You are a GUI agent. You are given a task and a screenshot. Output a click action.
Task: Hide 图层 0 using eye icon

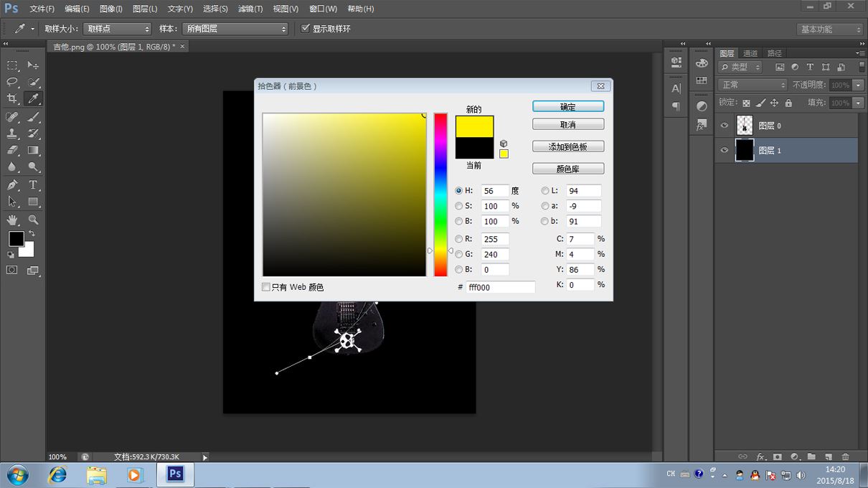(725, 126)
